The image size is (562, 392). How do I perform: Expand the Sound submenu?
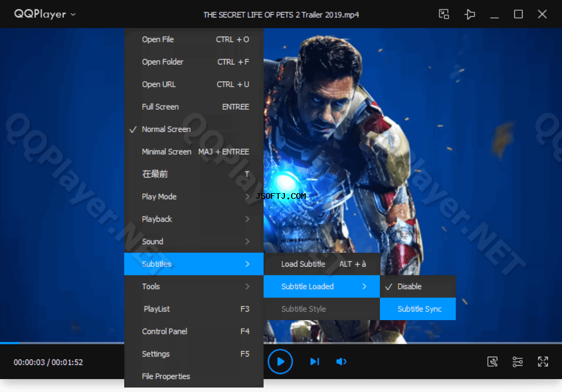(194, 241)
